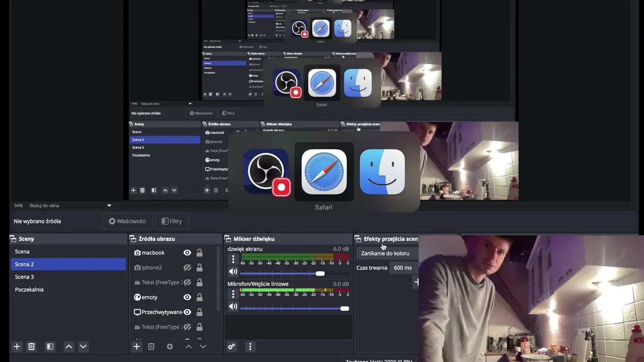This screenshot has height=362, width=644.
Task: Move the selected scene down
Action: click(84, 346)
